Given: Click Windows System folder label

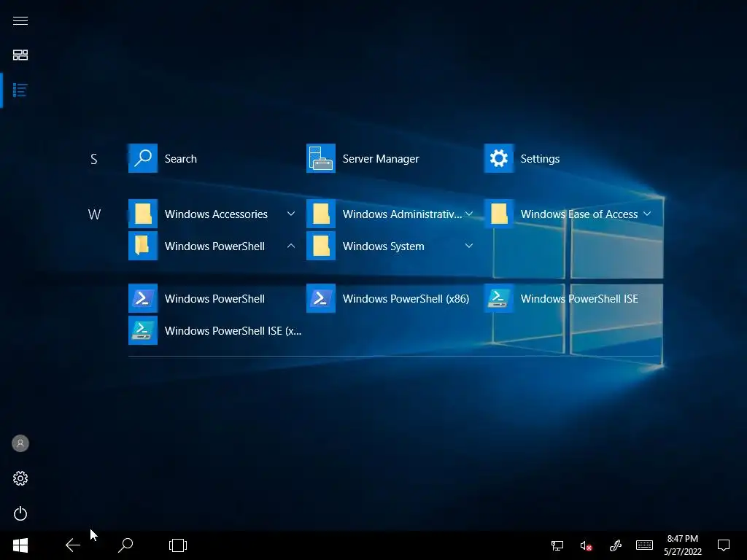Looking at the screenshot, I should click(383, 246).
